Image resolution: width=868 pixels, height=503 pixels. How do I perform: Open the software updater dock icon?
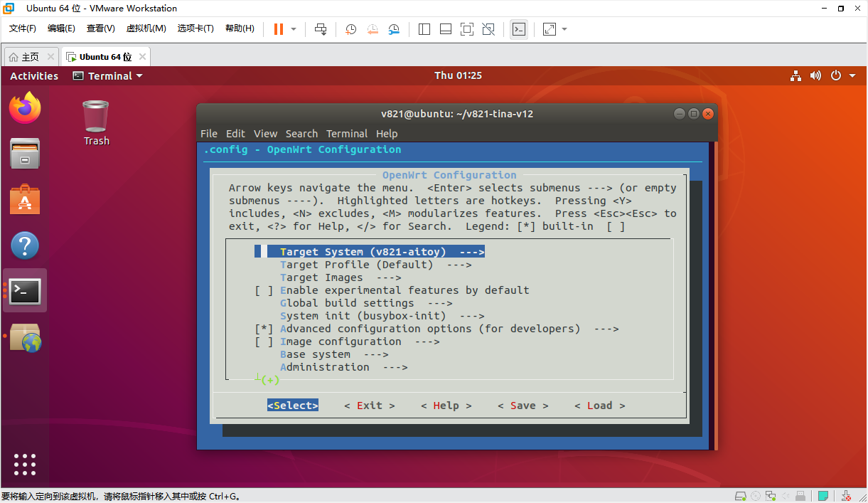25,337
